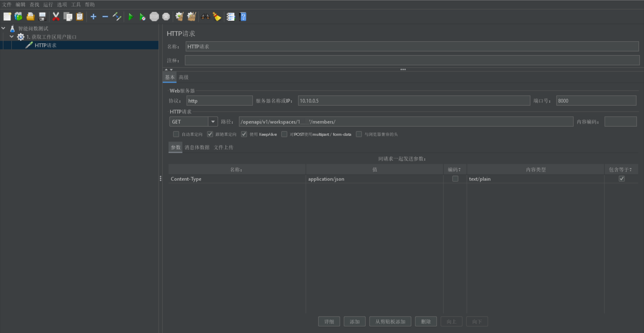Click the vertical split pane divider handle
Screen dimensions: 644x333
[160, 179]
